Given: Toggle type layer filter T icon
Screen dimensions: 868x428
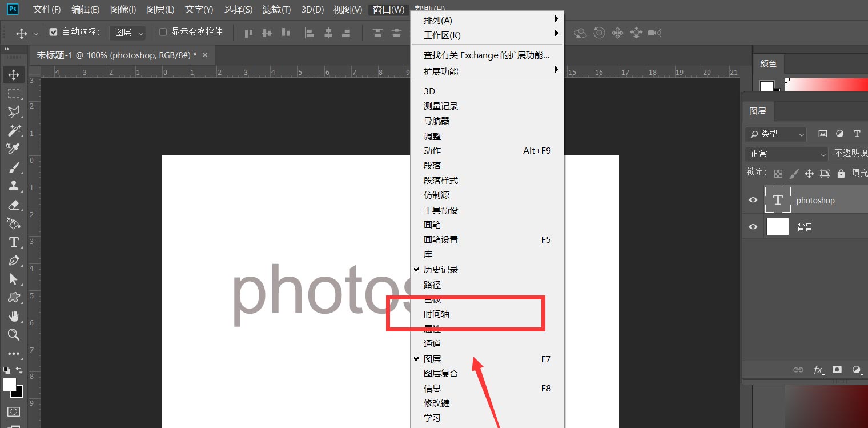Looking at the screenshot, I should coord(857,134).
